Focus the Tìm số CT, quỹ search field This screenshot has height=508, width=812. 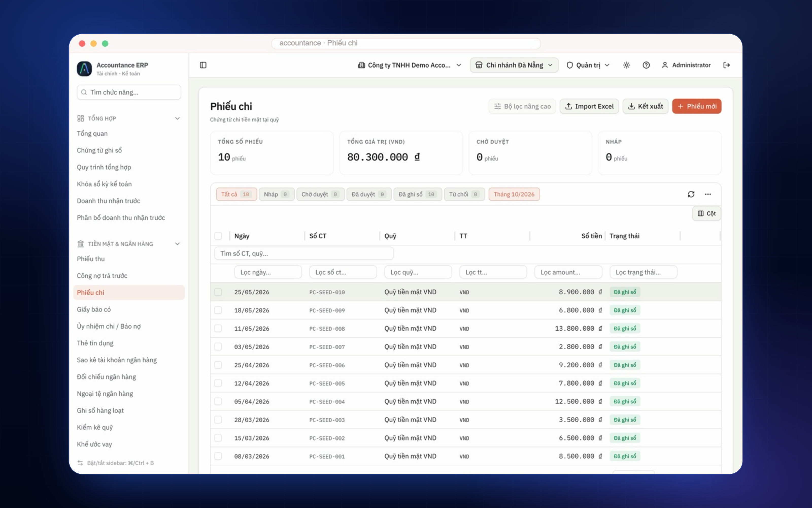[x=304, y=253]
